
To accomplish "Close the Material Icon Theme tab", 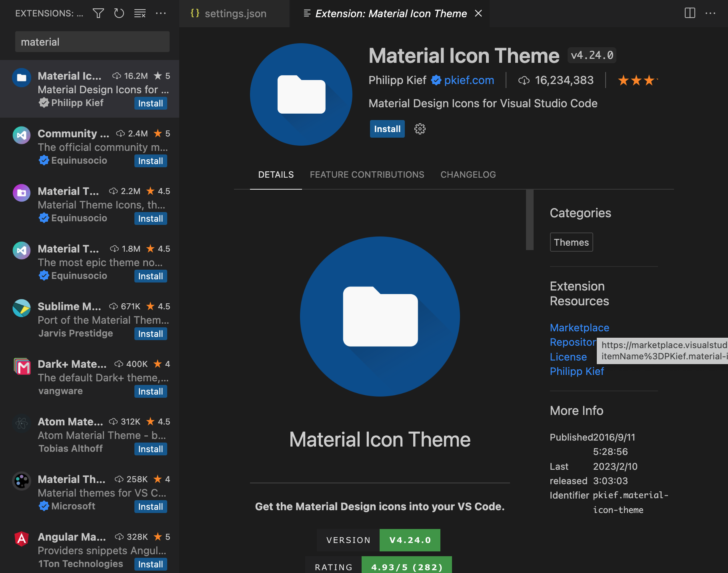I will tap(478, 14).
